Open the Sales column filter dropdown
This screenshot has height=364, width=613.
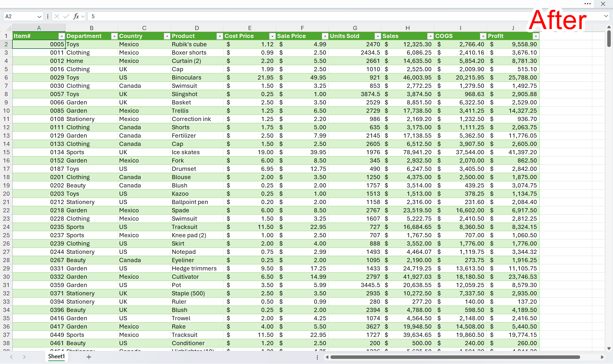point(430,36)
